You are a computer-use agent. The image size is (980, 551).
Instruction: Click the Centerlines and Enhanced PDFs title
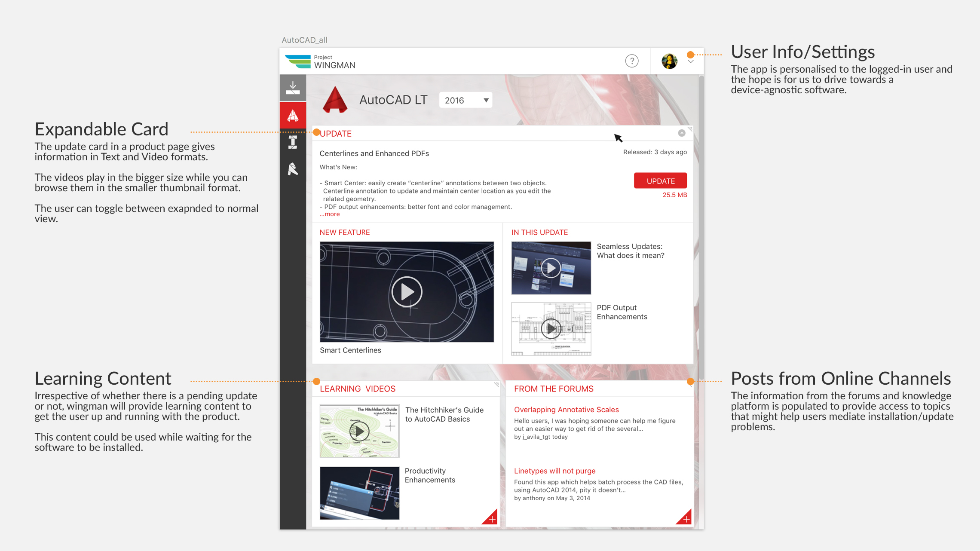[x=374, y=153]
